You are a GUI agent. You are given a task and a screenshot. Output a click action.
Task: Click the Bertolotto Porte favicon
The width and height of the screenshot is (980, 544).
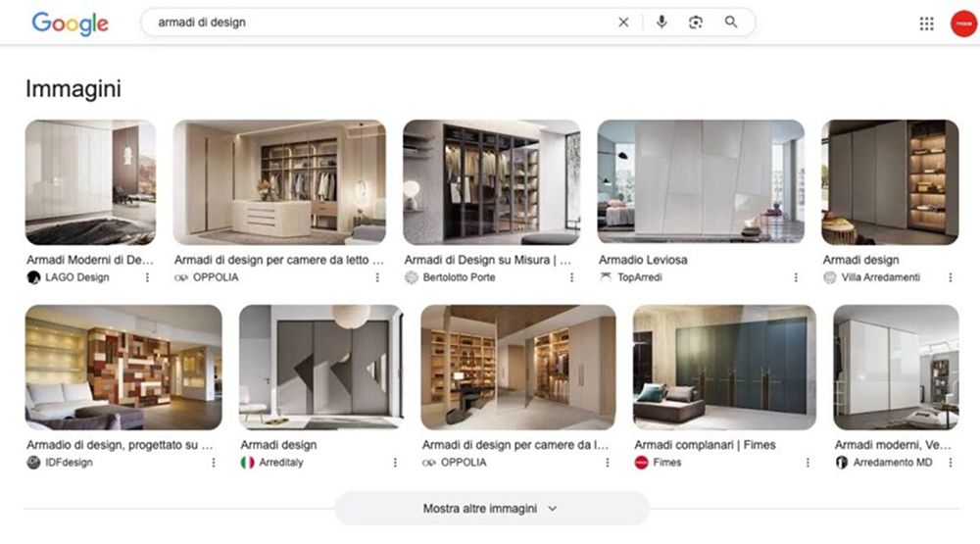point(412,277)
